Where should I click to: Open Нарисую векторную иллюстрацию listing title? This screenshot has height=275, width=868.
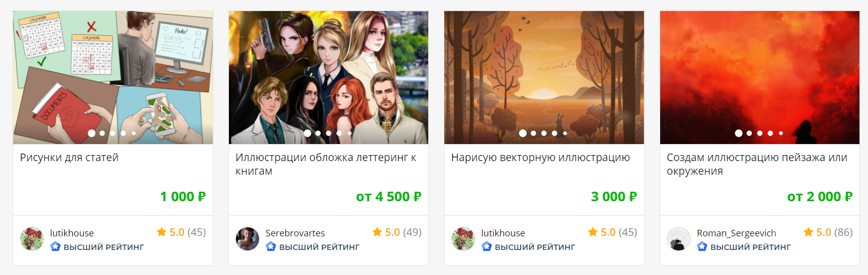tap(540, 158)
